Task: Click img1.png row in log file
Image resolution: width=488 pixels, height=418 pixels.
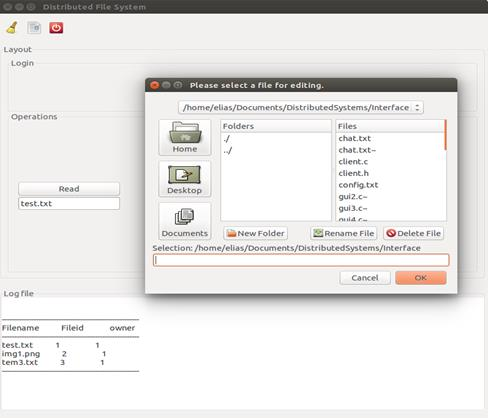Action: (x=54, y=354)
